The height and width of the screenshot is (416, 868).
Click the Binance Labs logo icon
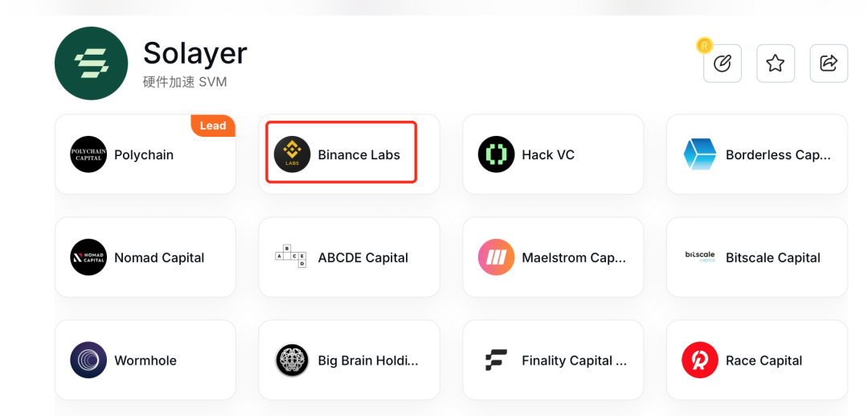tap(292, 154)
